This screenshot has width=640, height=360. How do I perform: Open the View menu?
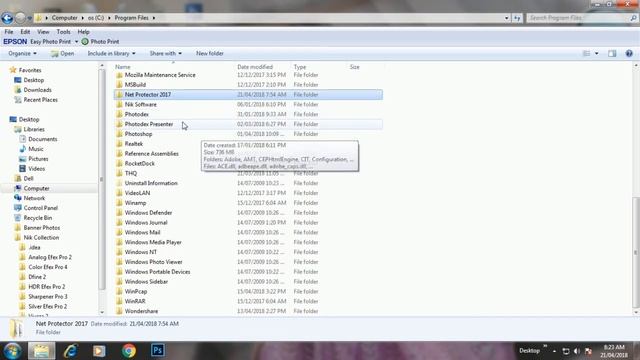43,32
